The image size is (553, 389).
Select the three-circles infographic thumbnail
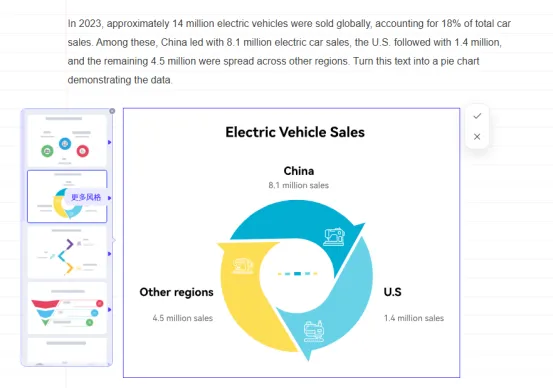click(x=67, y=140)
